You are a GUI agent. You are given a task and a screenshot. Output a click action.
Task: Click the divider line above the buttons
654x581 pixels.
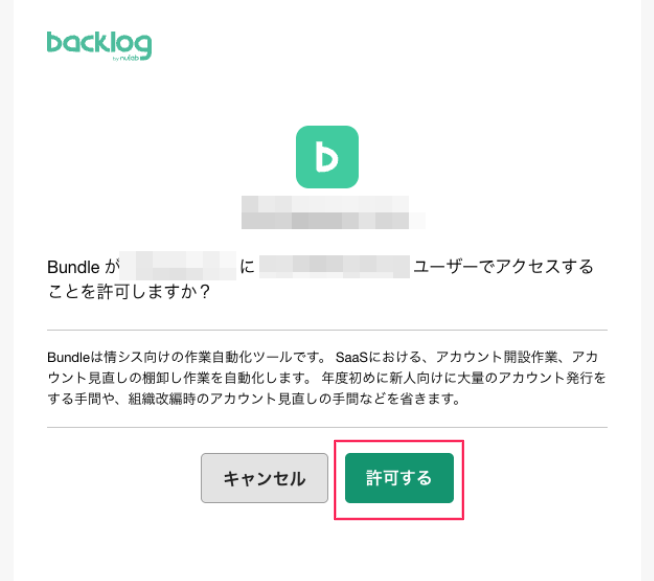(x=327, y=427)
